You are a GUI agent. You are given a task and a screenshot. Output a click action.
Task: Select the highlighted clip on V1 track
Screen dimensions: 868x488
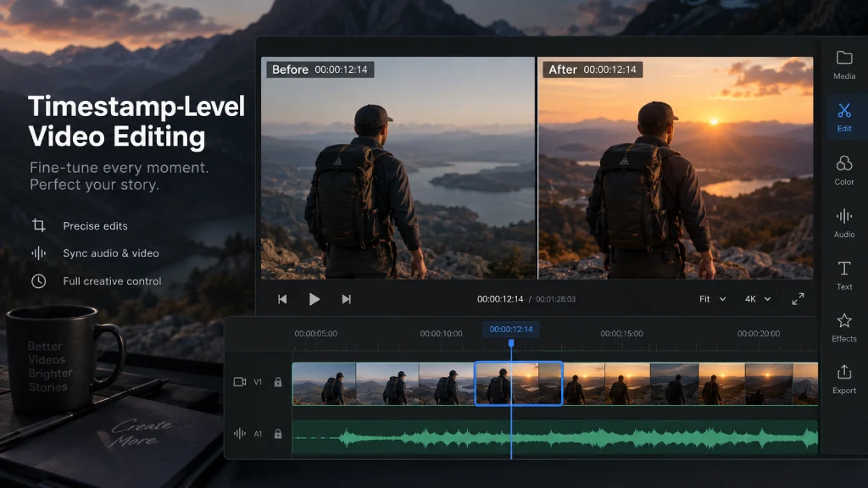519,384
